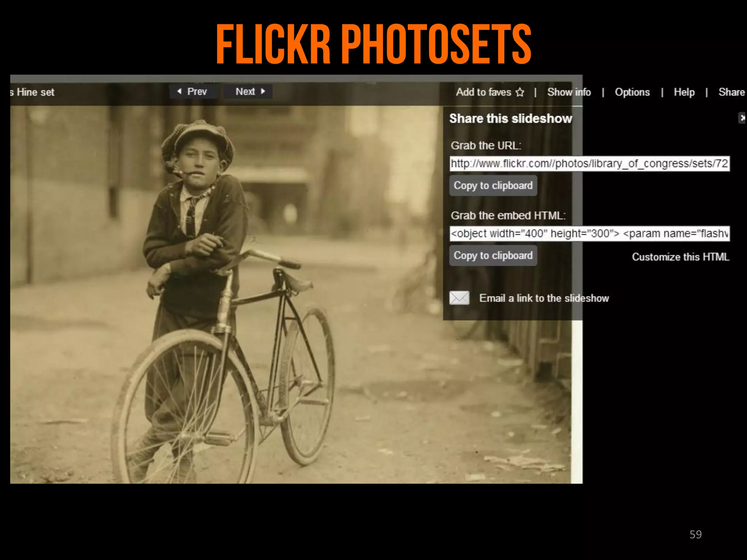Select the flickr.com URL text field

pyautogui.click(x=589, y=163)
